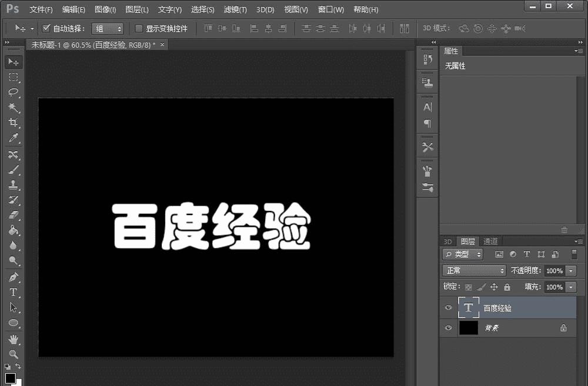Open the blend mode 正常 dropdown
The height and width of the screenshot is (386, 588).
pyautogui.click(x=475, y=270)
